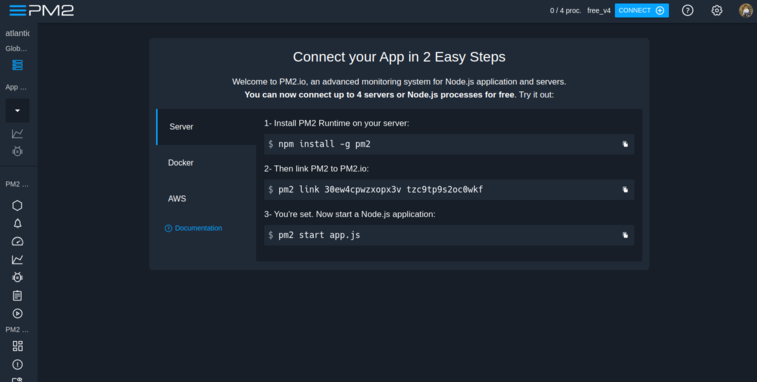Copy the pm2 start app.js command
The width and height of the screenshot is (757, 382).
pos(625,235)
